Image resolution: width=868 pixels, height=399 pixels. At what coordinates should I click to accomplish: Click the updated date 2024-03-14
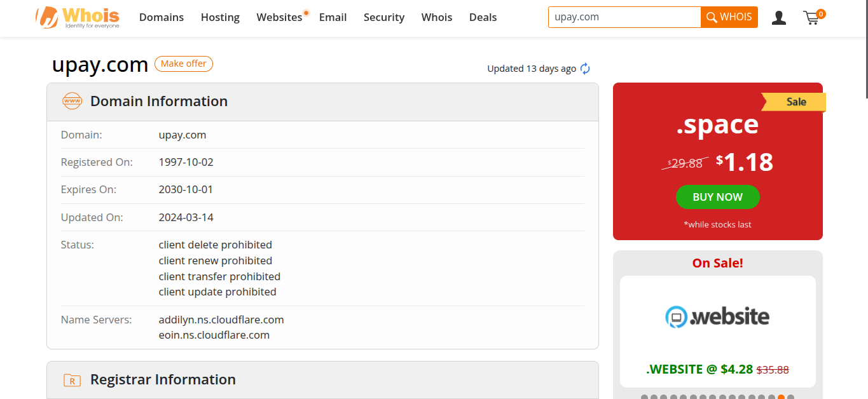tap(186, 217)
